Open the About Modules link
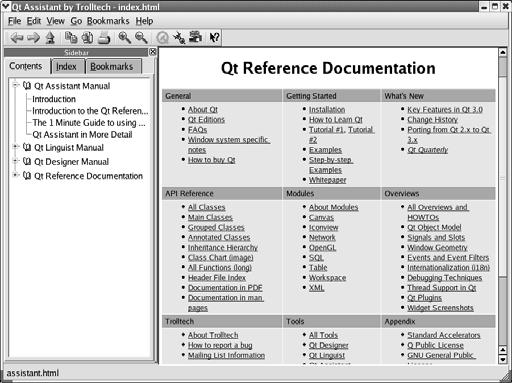This screenshot has height=383, width=512. pos(334,207)
